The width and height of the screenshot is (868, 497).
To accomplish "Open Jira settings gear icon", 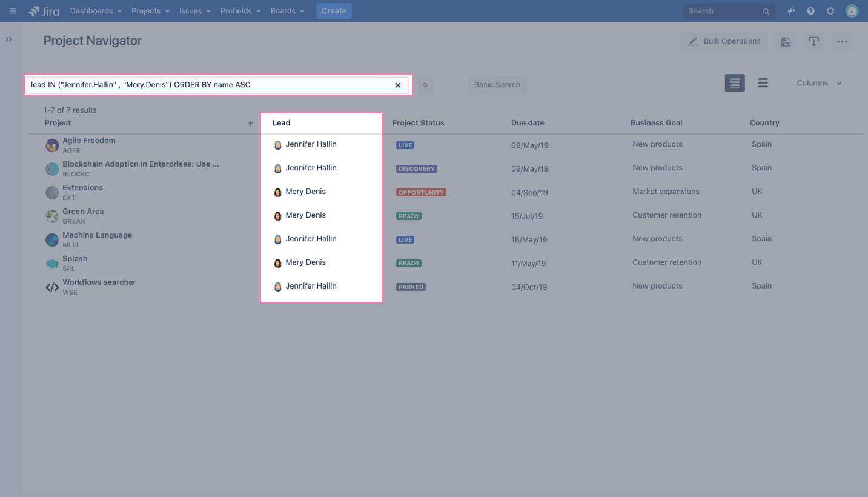I will click(830, 10).
